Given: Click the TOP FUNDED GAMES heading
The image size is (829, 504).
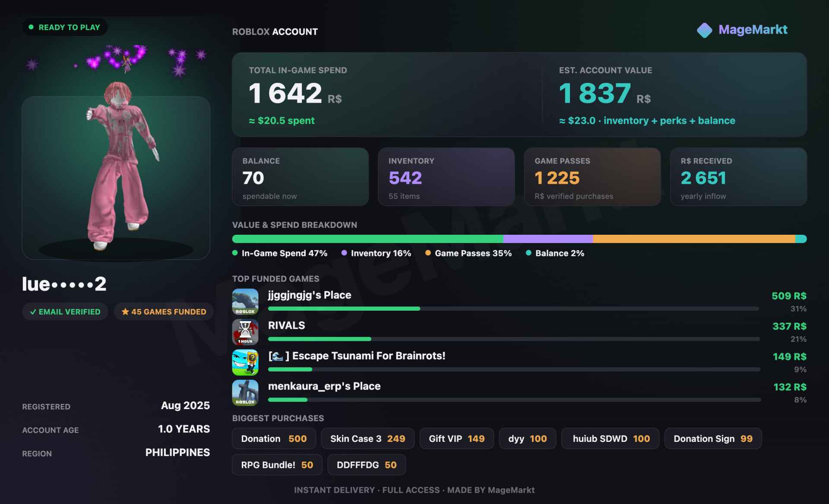Looking at the screenshot, I should click(x=275, y=279).
